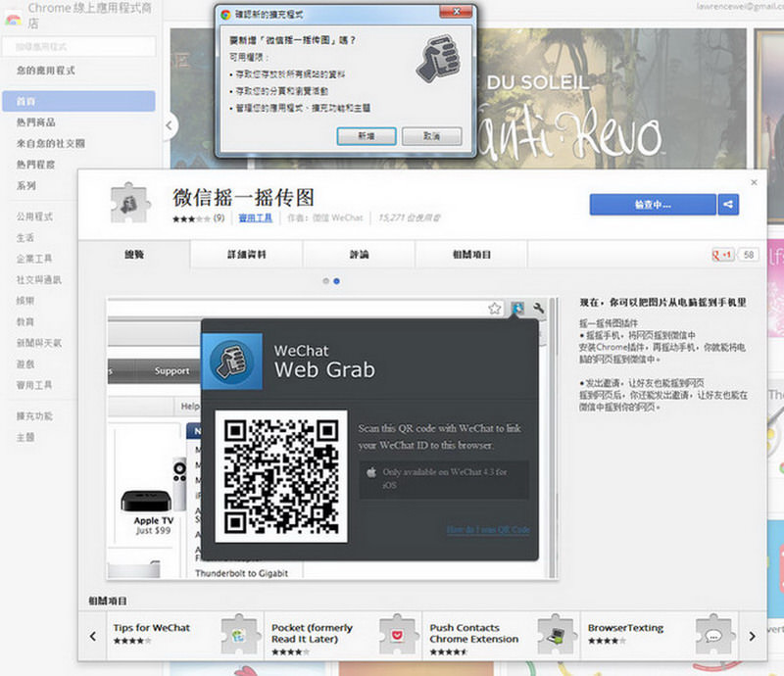The width and height of the screenshot is (784, 676).
Task: Close the extension details overlay
Action: (754, 182)
